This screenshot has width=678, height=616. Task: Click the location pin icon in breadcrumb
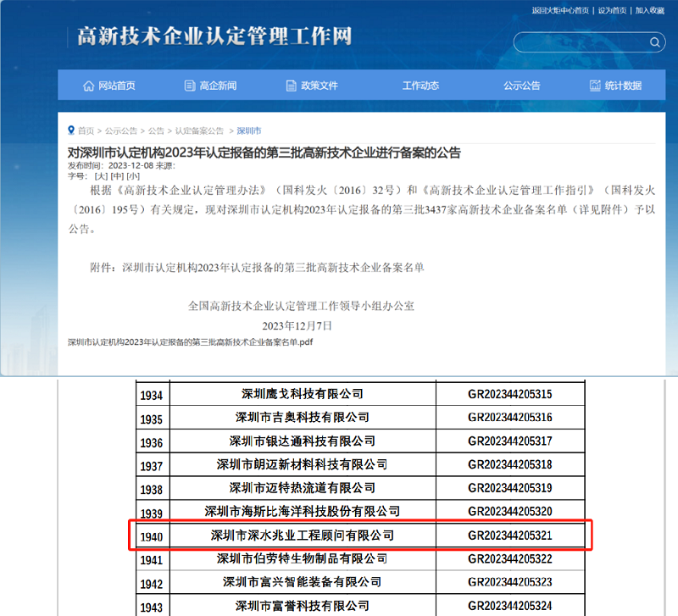pos(71,130)
